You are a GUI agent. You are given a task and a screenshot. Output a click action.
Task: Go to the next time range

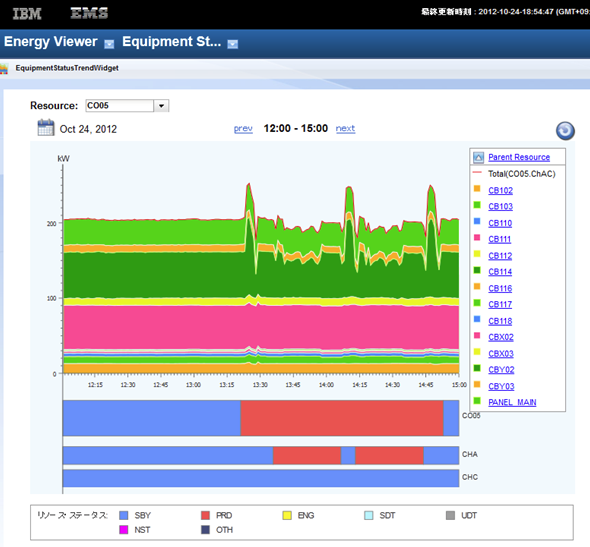(345, 129)
